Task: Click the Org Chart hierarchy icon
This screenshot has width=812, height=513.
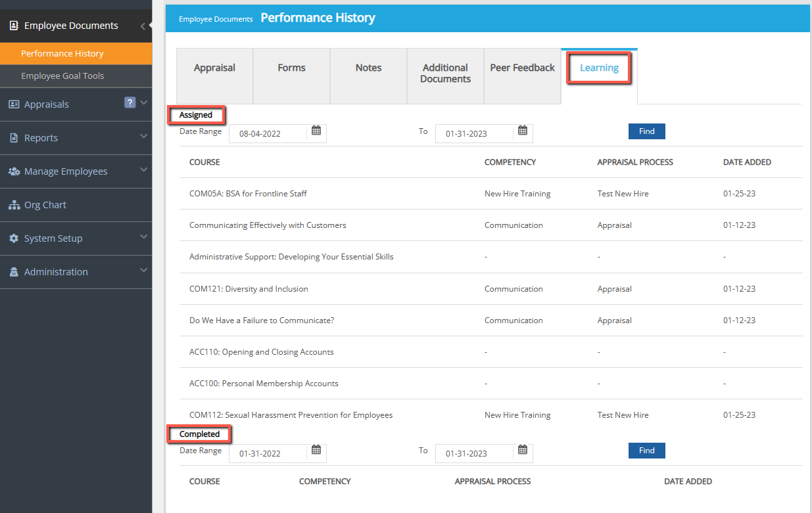Action: click(14, 205)
